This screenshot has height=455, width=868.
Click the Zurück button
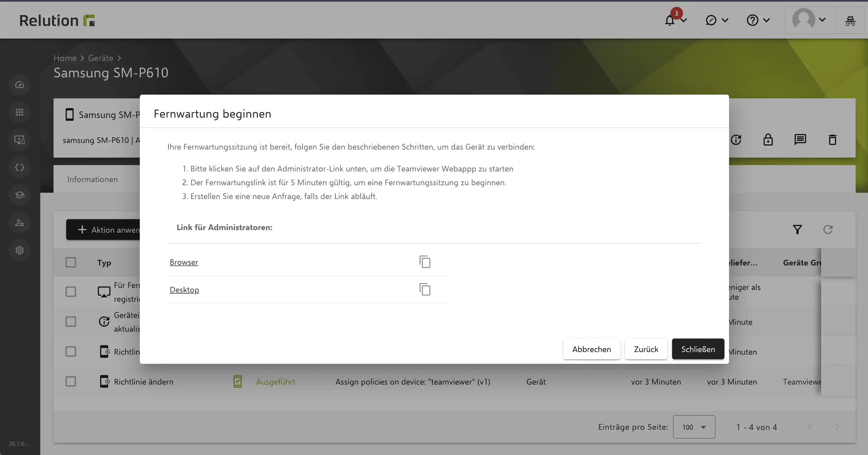point(646,349)
